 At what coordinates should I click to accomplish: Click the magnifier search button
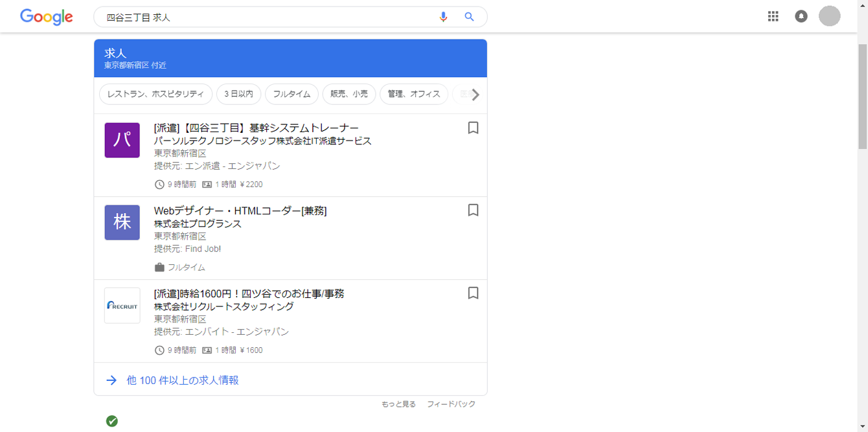(x=470, y=17)
